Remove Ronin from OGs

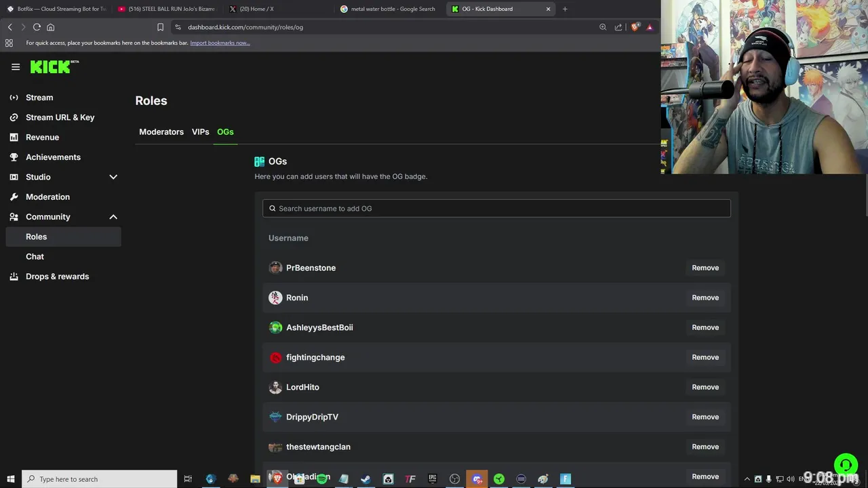[705, 298]
